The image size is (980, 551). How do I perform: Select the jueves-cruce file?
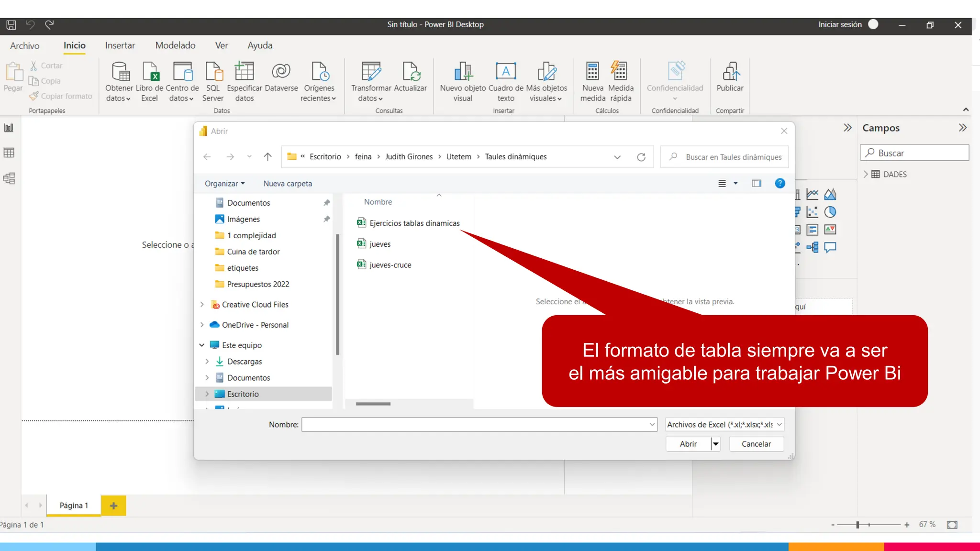pos(384,265)
